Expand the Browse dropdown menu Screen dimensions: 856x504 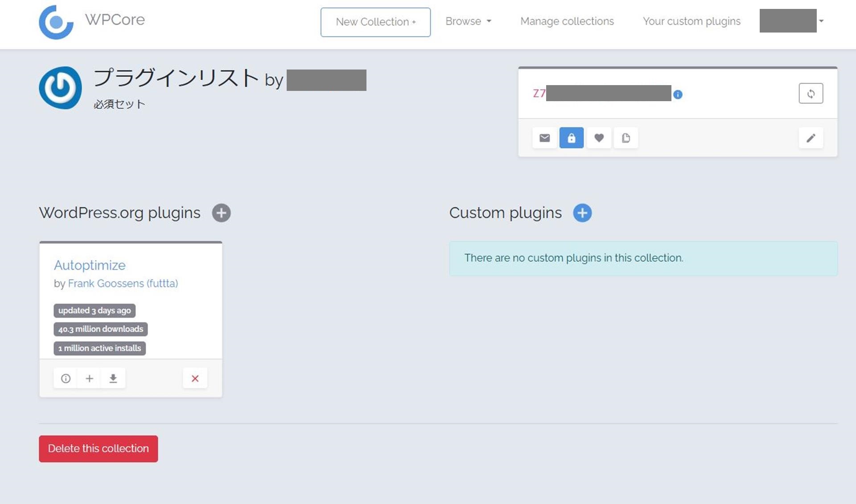[x=469, y=21]
